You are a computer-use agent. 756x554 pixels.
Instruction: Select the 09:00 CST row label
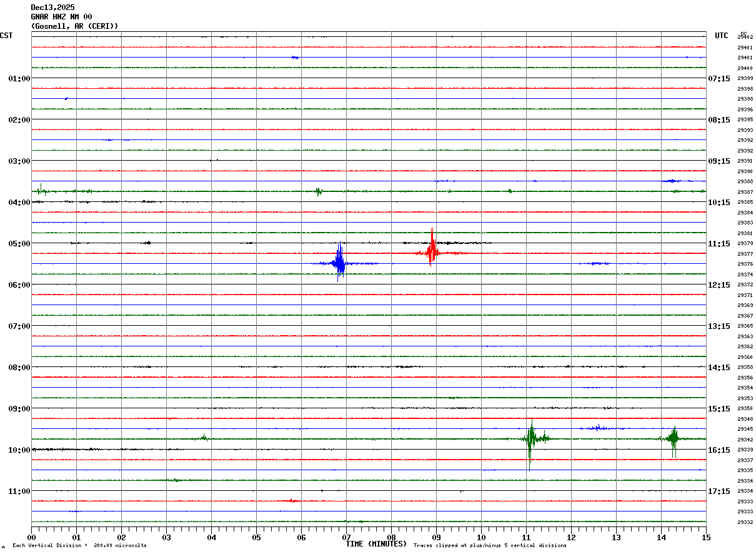click(19, 408)
